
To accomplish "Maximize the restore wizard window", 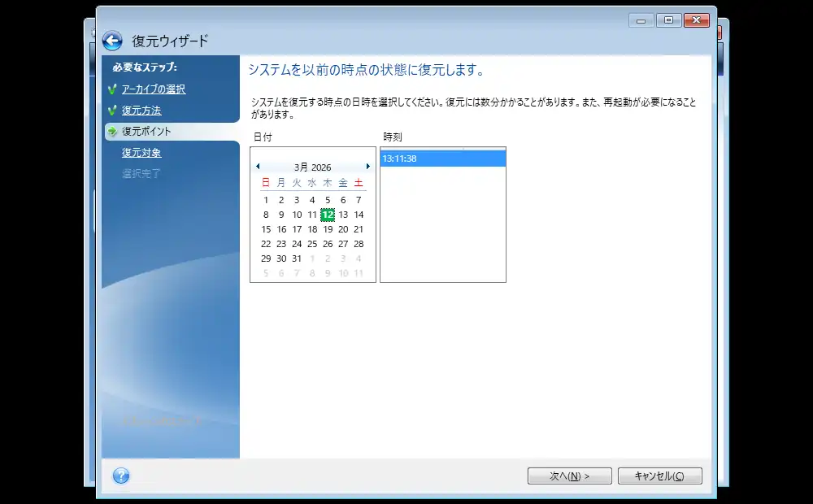I will [668, 21].
